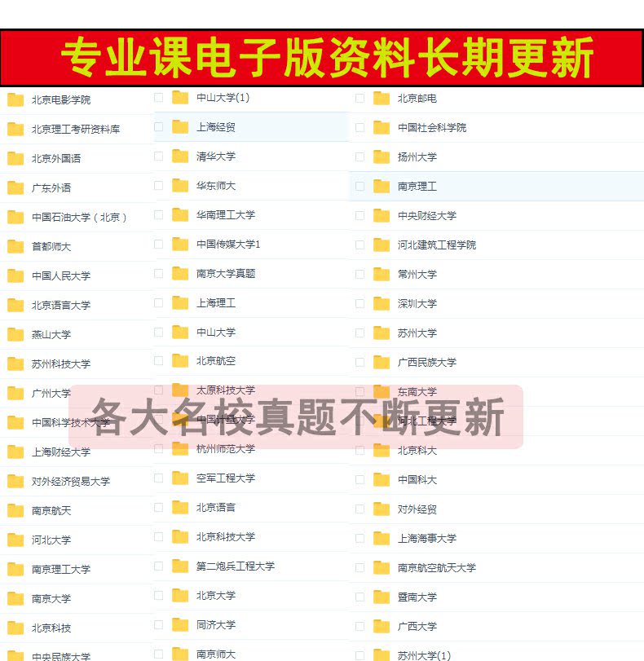Image resolution: width=644 pixels, height=661 pixels.
Task: Click the 北京外国语 folder icon
Action: click(x=15, y=158)
